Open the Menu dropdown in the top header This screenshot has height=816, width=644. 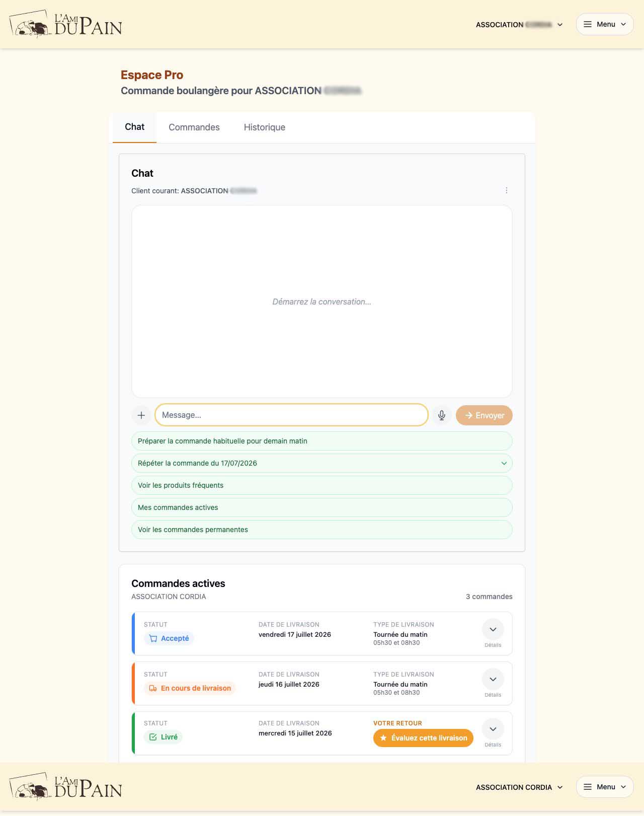pos(604,24)
